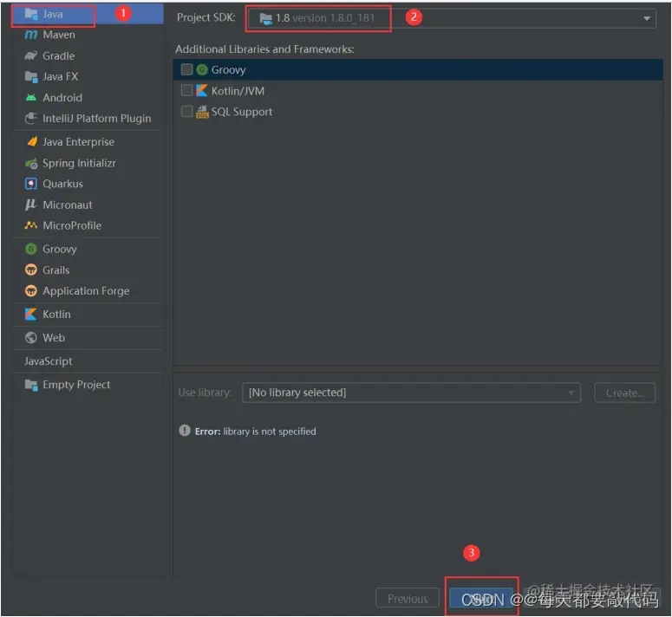Viewport: 672px width, 617px height.
Task: Click the library is not specified error text
Action: [270, 432]
